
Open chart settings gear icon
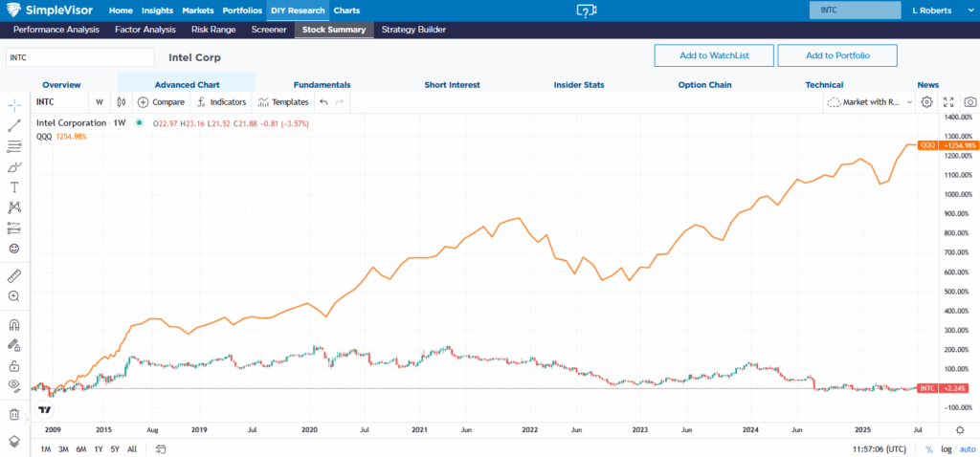(x=926, y=101)
